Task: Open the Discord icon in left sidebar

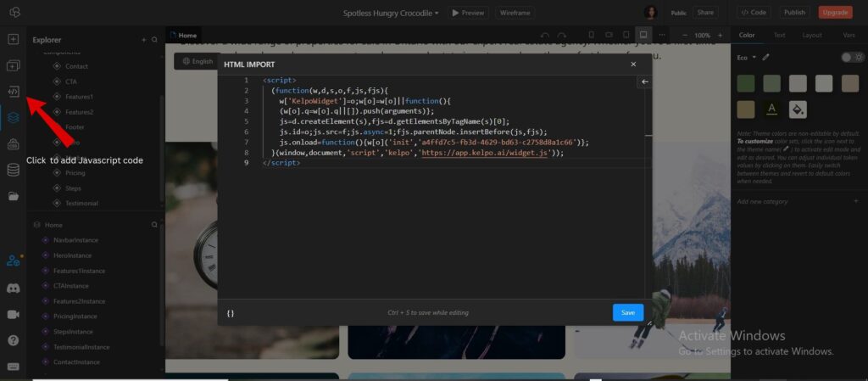Action: tap(14, 288)
